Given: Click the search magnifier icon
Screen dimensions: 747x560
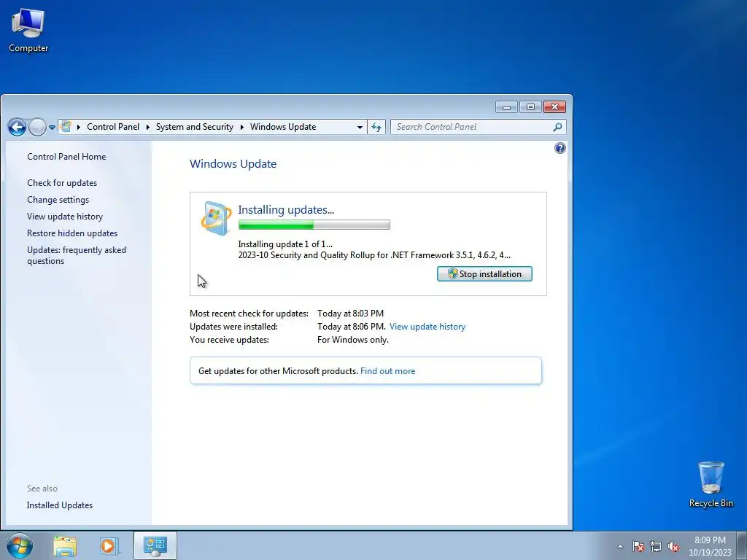Looking at the screenshot, I should [557, 127].
